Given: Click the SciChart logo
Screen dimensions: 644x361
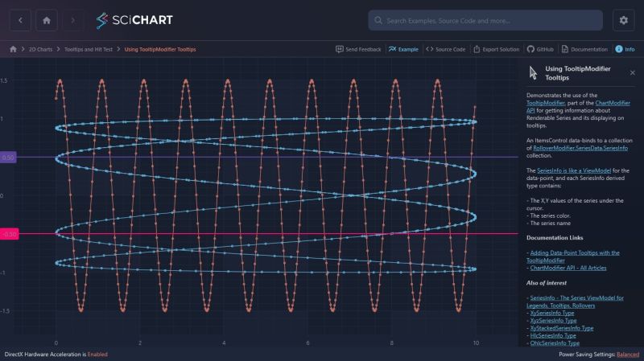Looking at the screenshot, I should click(x=134, y=20).
